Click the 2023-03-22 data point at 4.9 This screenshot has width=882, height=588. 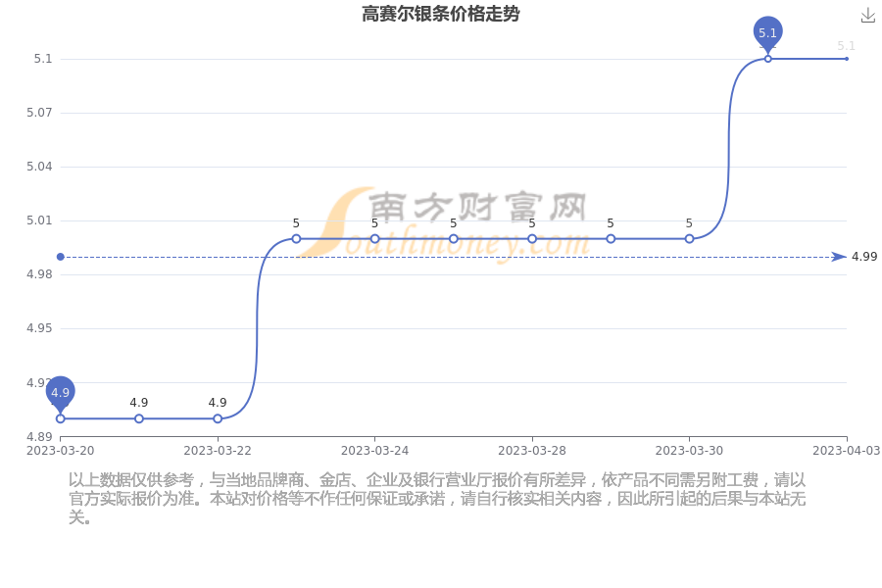point(218,418)
